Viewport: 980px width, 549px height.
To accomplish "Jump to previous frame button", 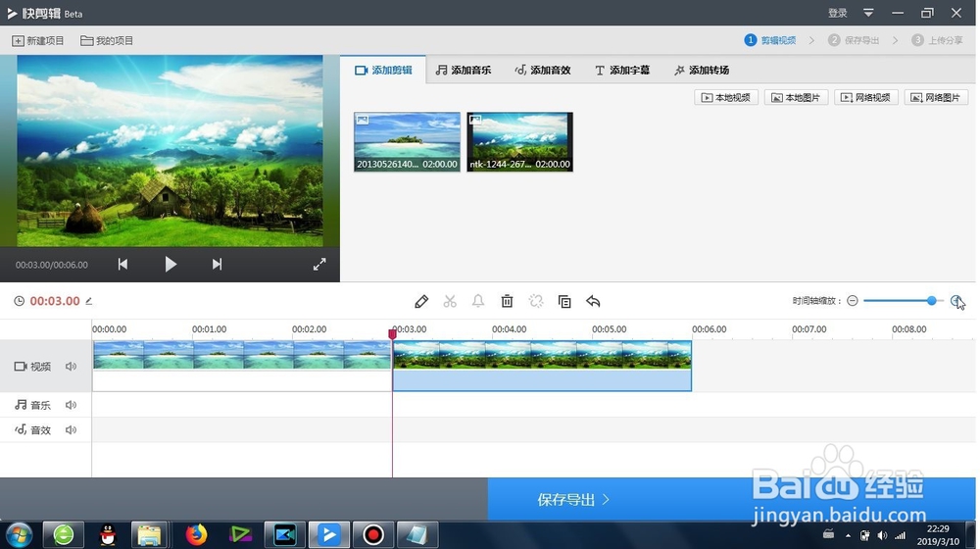I will [x=123, y=264].
